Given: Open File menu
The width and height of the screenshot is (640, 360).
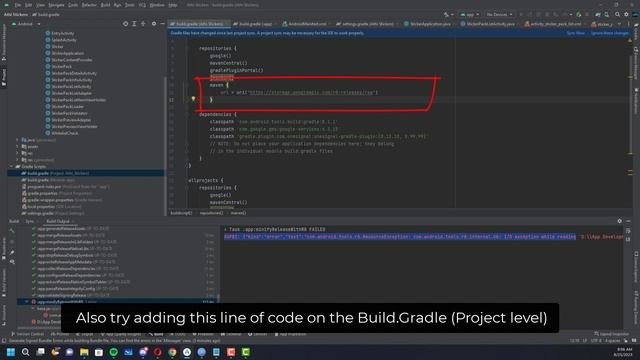Looking at the screenshot, I should (x=18, y=5).
